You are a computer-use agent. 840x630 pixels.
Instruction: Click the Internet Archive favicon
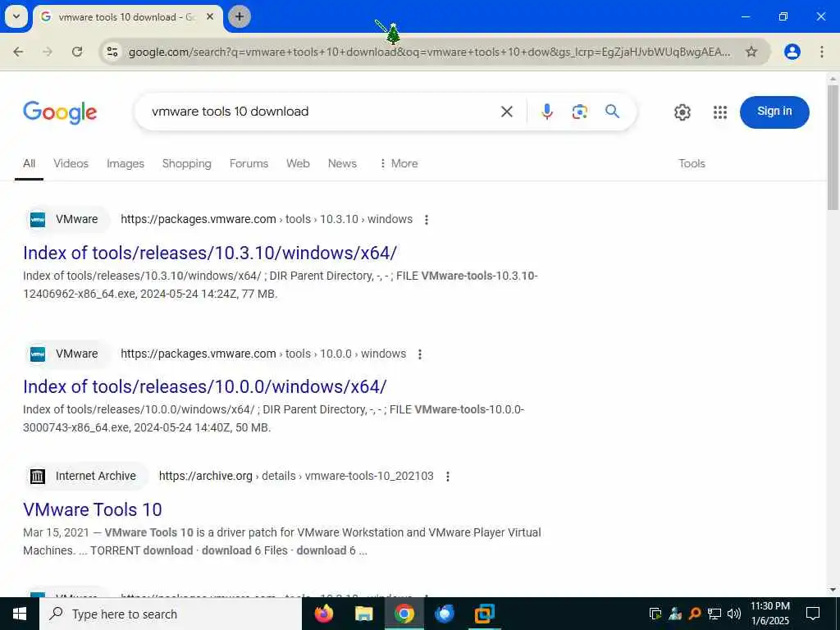(x=38, y=477)
